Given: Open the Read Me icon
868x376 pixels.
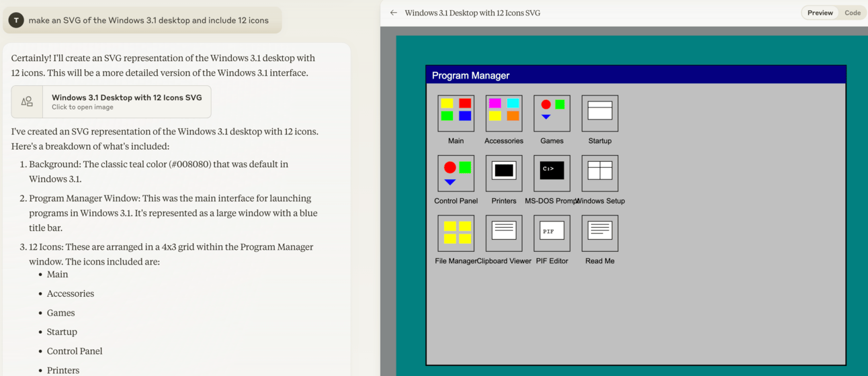Looking at the screenshot, I should [600, 233].
